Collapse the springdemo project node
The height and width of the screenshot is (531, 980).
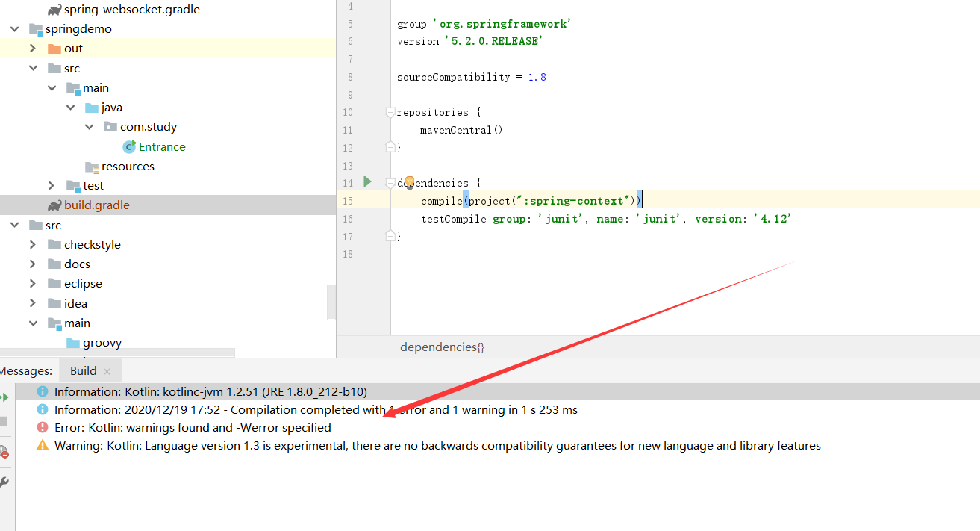[13, 28]
